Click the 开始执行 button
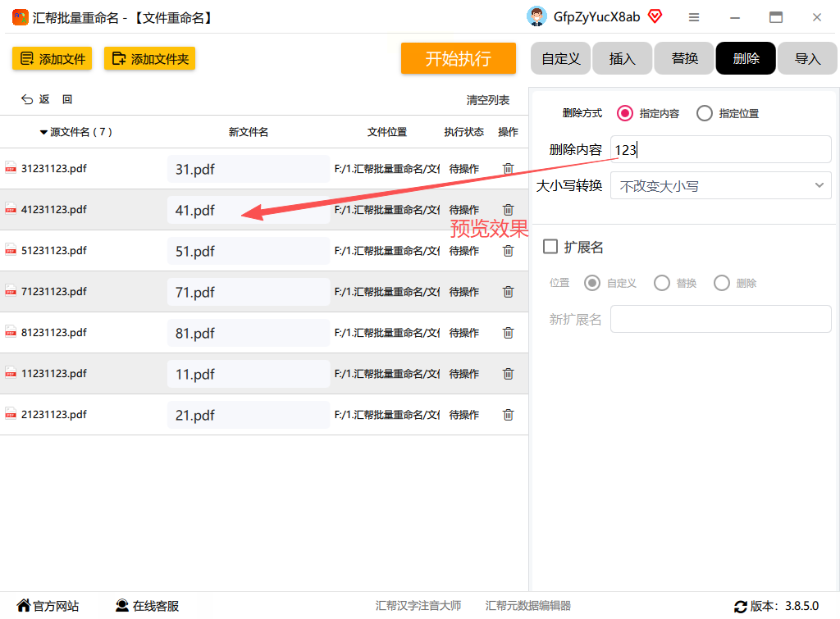Viewport: 840px width, 619px height. [458, 58]
